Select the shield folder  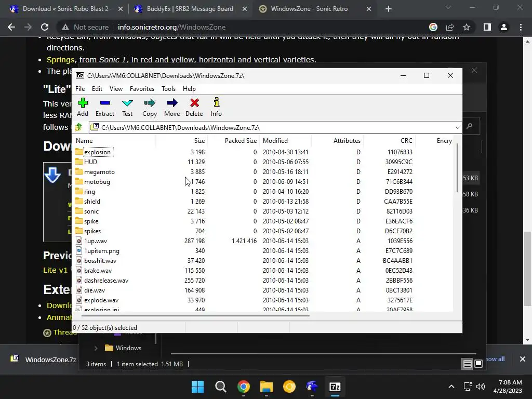tap(92, 201)
